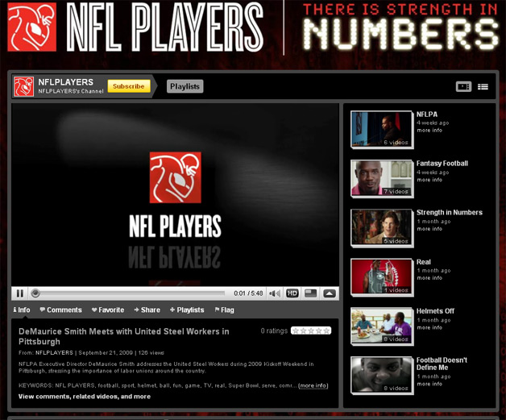Click the main video player area

click(x=175, y=194)
